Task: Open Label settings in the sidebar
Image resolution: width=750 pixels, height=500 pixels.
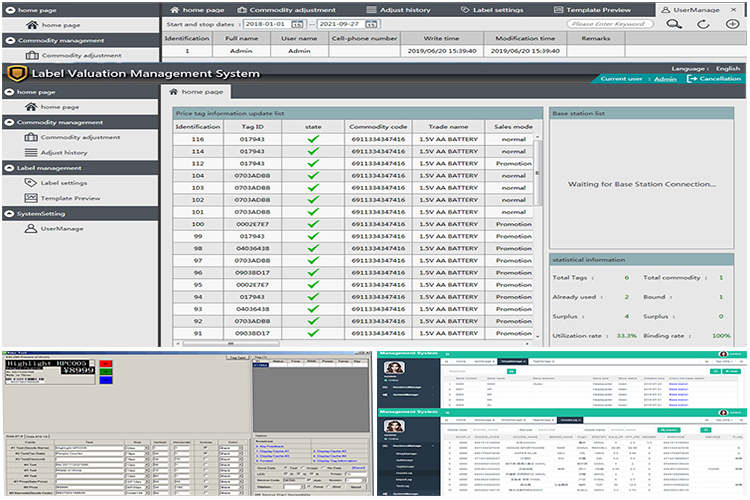Action: pos(65,183)
